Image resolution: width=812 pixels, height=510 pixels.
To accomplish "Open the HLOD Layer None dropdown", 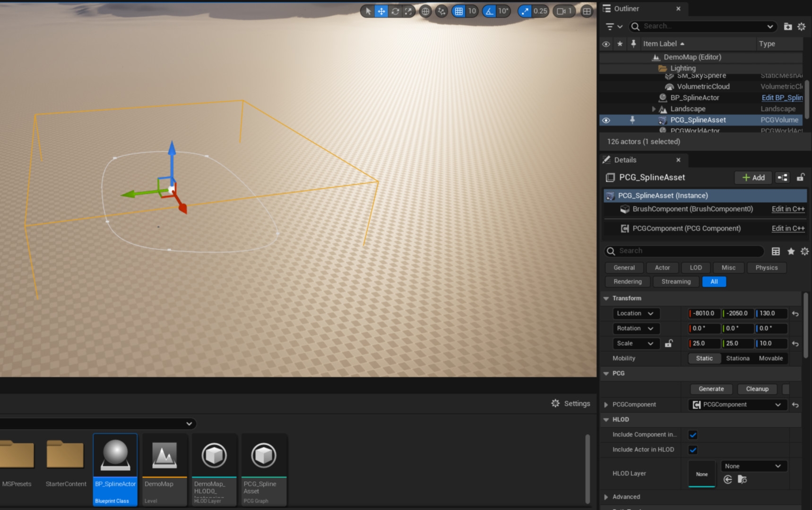I will point(753,466).
